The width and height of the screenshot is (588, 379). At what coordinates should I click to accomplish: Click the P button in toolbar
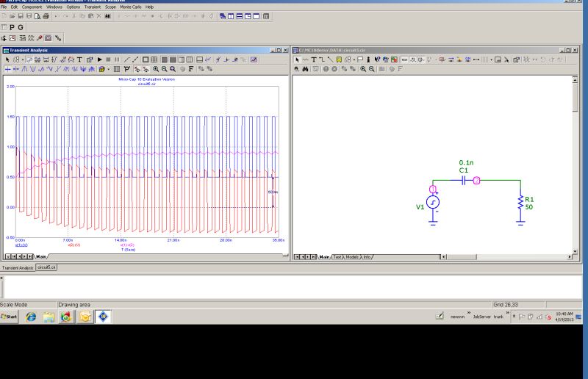pyautogui.click(x=12, y=27)
